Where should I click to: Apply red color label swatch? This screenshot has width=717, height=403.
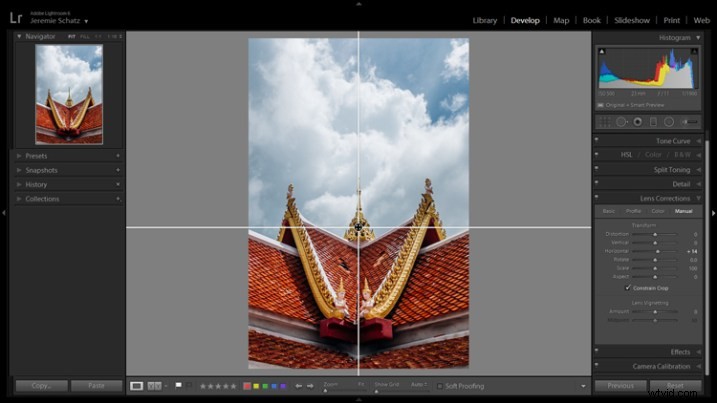[x=247, y=386]
